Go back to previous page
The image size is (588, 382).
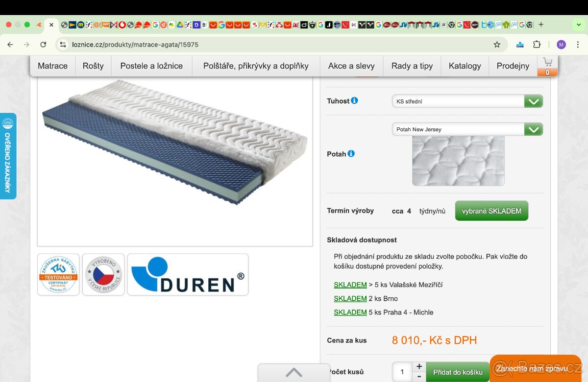[10, 45]
